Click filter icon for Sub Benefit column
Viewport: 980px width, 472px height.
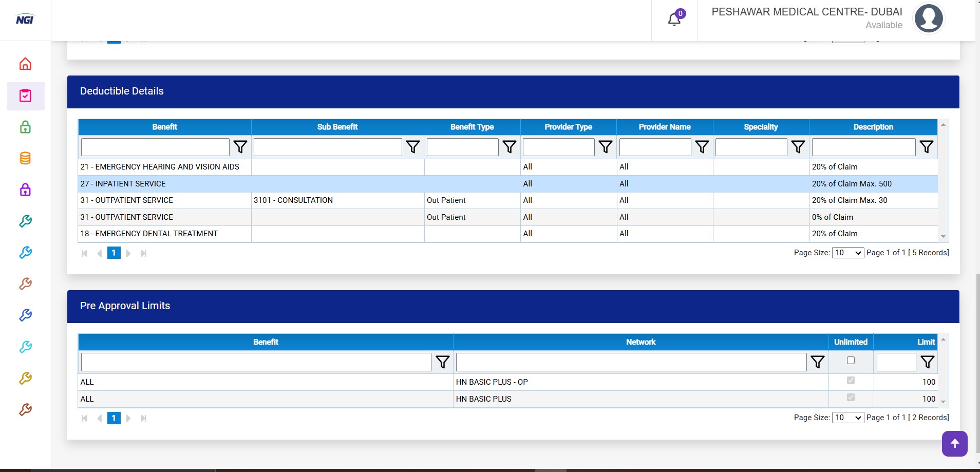(413, 147)
